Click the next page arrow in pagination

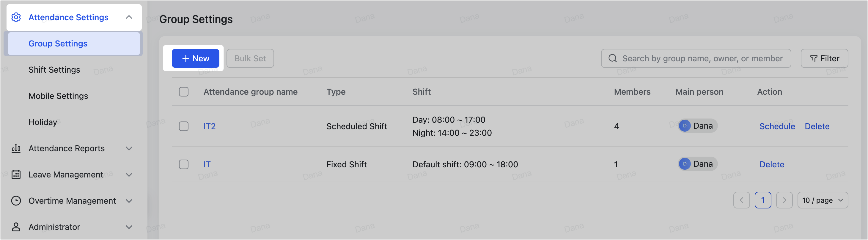(784, 200)
